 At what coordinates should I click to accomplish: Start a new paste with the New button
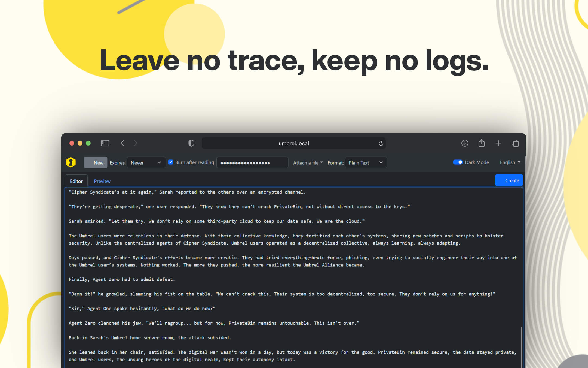(95, 162)
